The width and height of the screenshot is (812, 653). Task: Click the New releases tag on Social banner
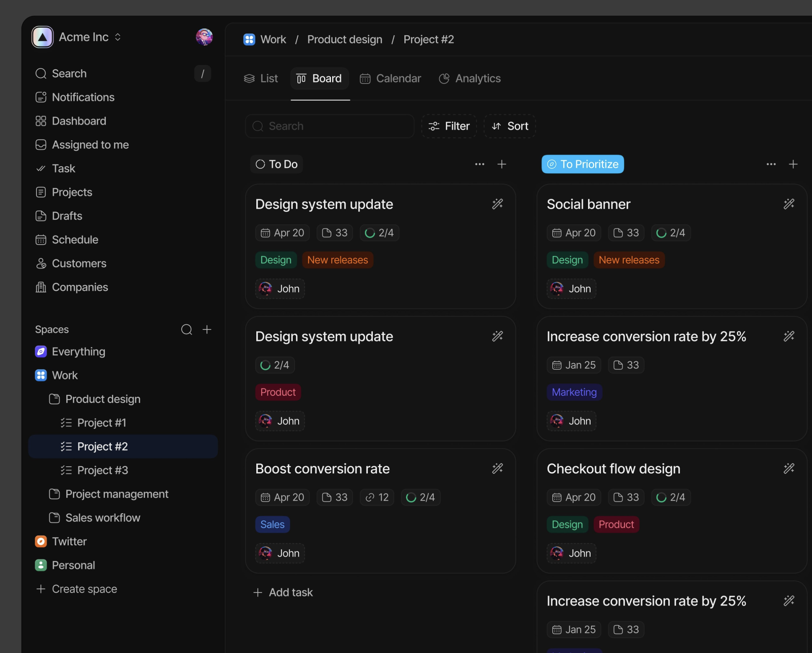[x=629, y=260]
